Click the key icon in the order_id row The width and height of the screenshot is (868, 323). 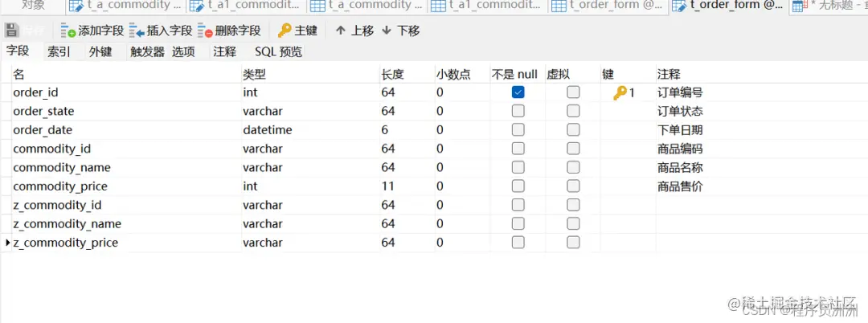(620, 93)
